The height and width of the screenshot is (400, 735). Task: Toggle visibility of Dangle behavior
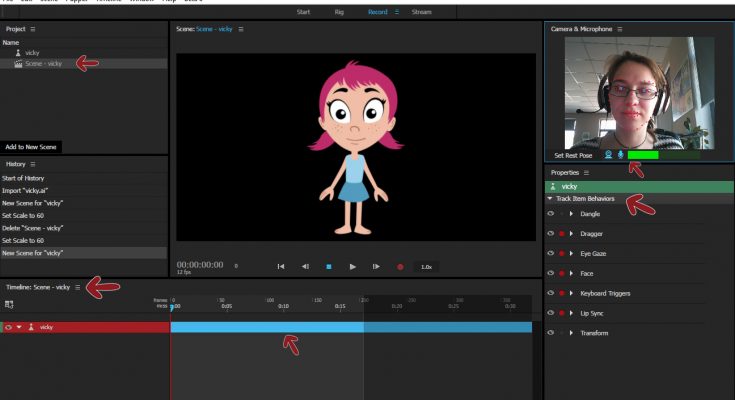point(551,213)
